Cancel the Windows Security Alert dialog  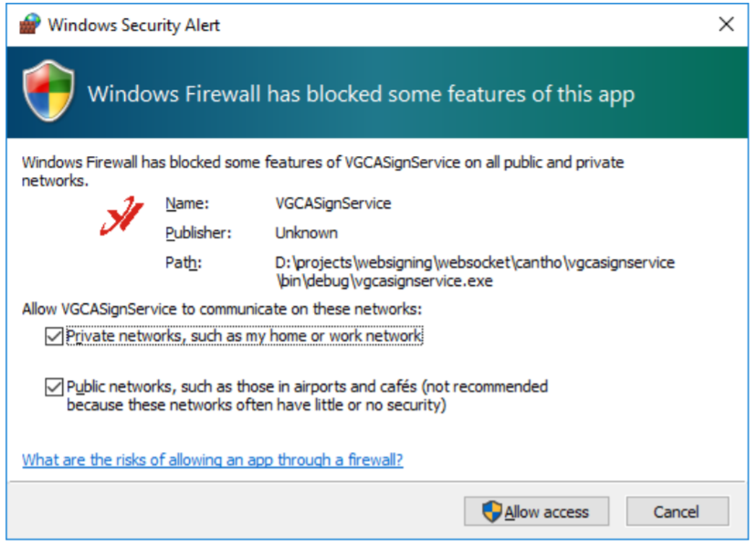[677, 511]
